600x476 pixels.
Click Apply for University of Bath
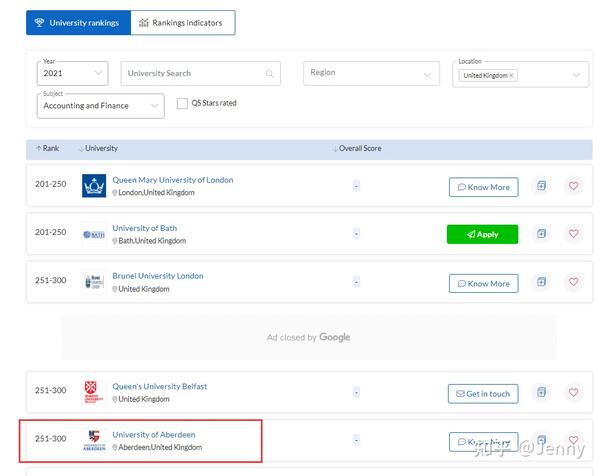click(483, 234)
